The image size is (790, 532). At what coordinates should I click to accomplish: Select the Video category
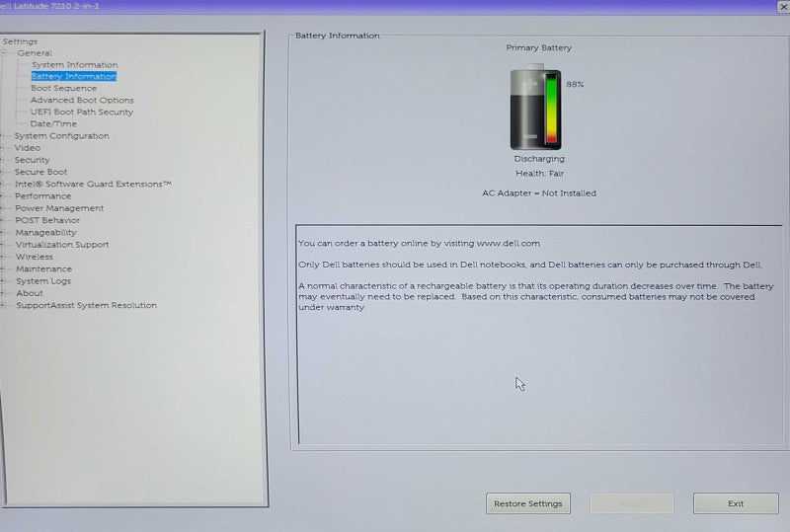pyautogui.click(x=28, y=148)
